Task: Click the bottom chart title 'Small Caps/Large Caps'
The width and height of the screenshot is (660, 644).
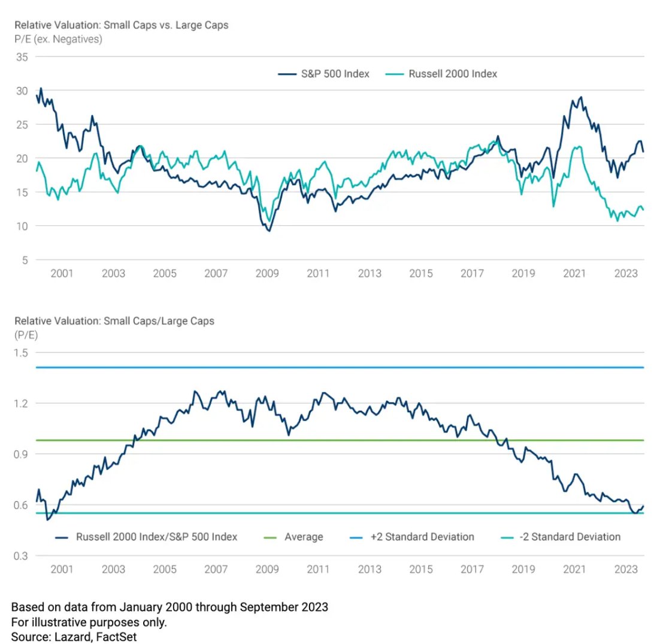Action: click(114, 321)
